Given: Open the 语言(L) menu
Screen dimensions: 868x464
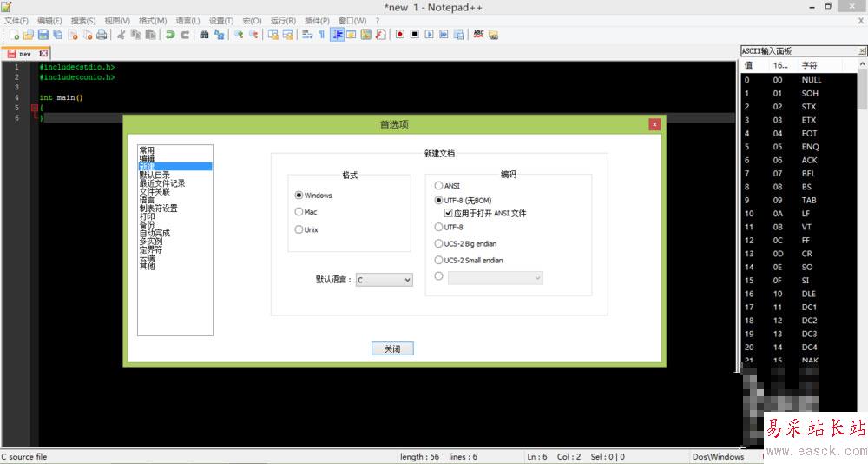Looking at the screenshot, I should click(x=187, y=21).
